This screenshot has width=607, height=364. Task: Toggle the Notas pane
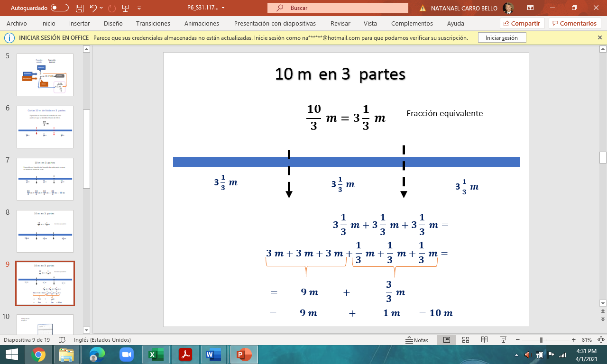tap(417, 340)
